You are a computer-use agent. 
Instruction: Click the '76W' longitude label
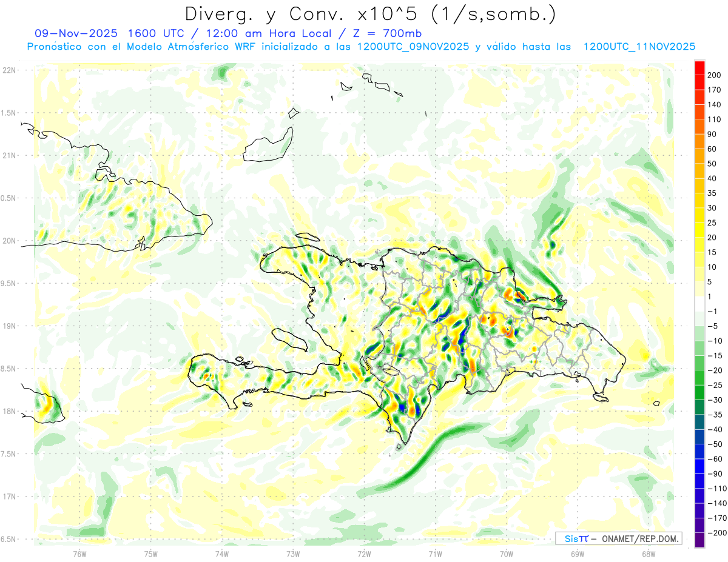(79, 554)
